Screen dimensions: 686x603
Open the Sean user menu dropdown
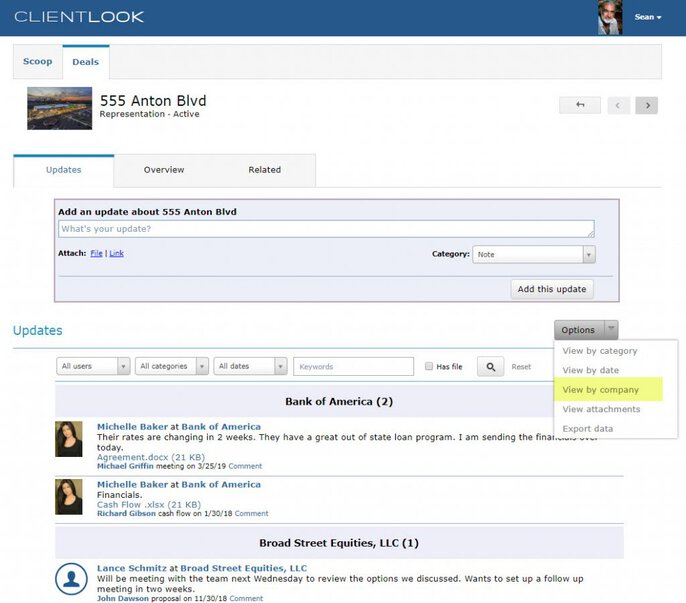click(648, 17)
